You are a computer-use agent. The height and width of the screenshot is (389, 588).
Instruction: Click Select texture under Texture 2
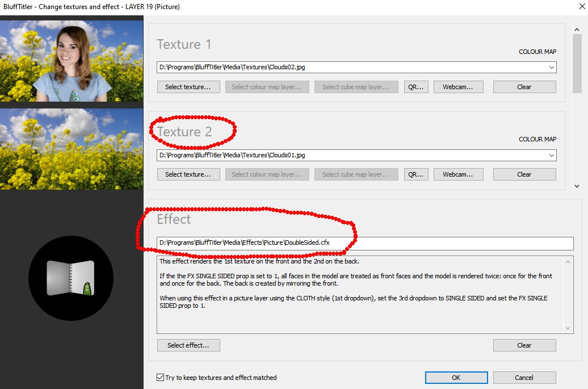tap(188, 174)
